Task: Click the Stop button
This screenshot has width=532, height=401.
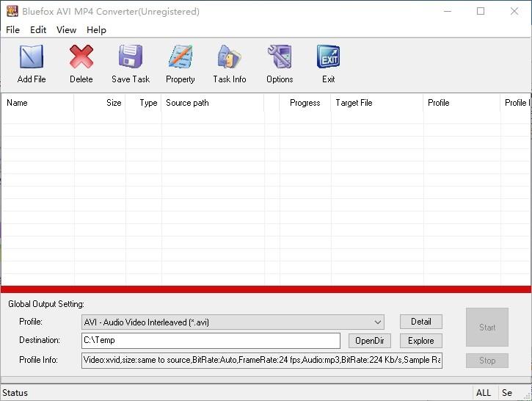Action: coord(487,361)
